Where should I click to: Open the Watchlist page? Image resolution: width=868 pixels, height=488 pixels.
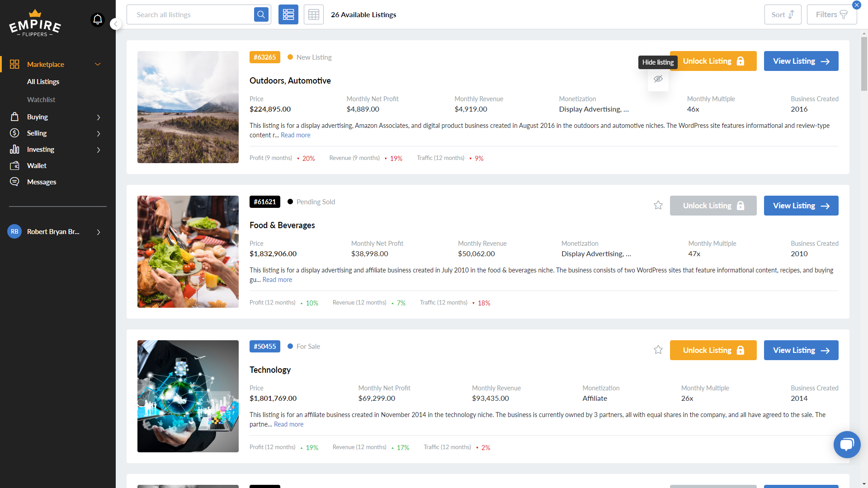(x=41, y=99)
